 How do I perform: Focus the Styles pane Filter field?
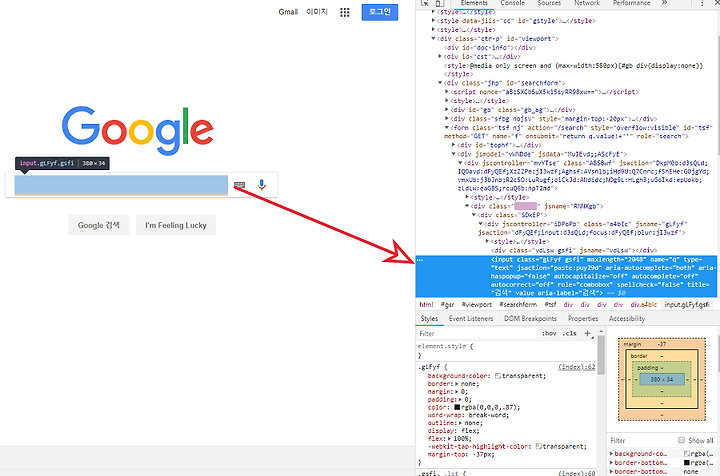click(x=476, y=334)
